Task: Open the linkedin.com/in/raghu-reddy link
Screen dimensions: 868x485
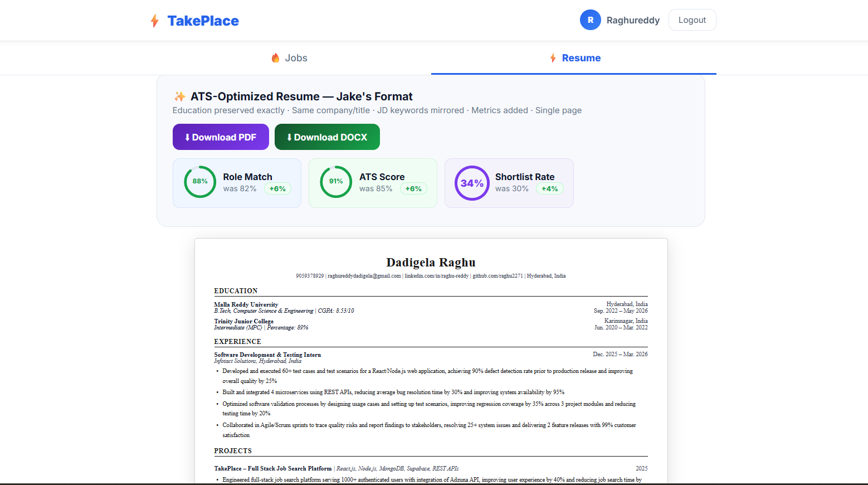Action: tap(437, 276)
